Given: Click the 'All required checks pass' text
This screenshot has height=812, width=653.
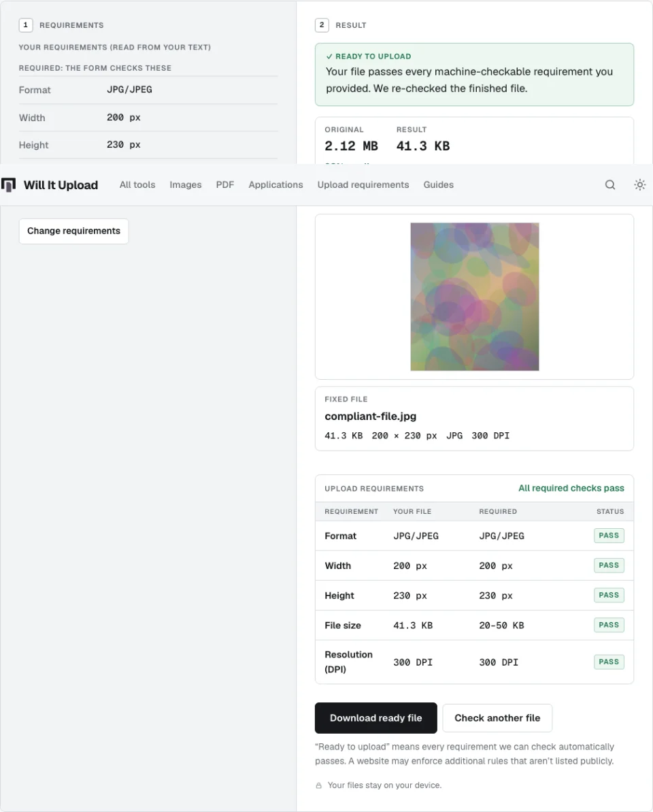Looking at the screenshot, I should 571,488.
